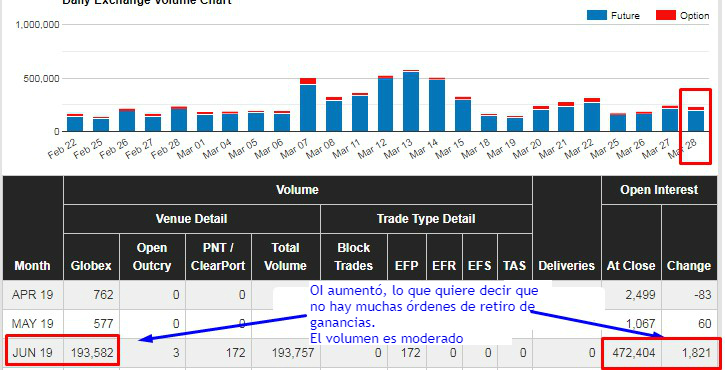Click the Mar 08 volume bar
This screenshot has width=725, height=370.
coord(334,114)
